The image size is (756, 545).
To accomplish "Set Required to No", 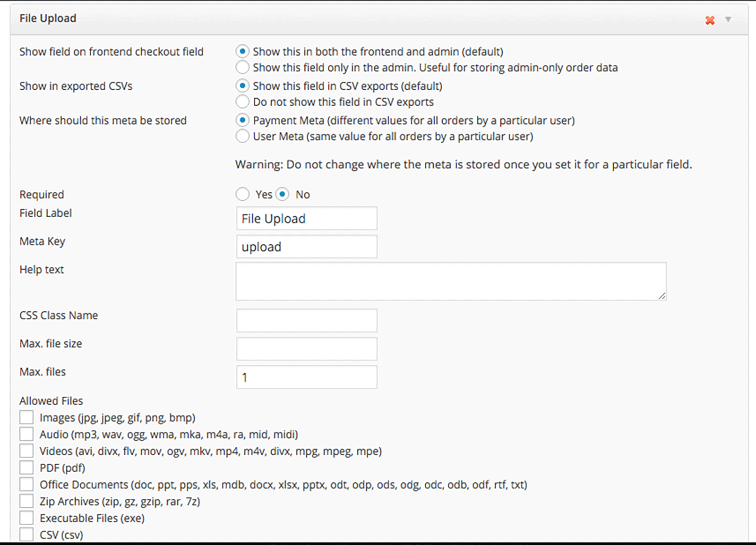I will pos(283,194).
